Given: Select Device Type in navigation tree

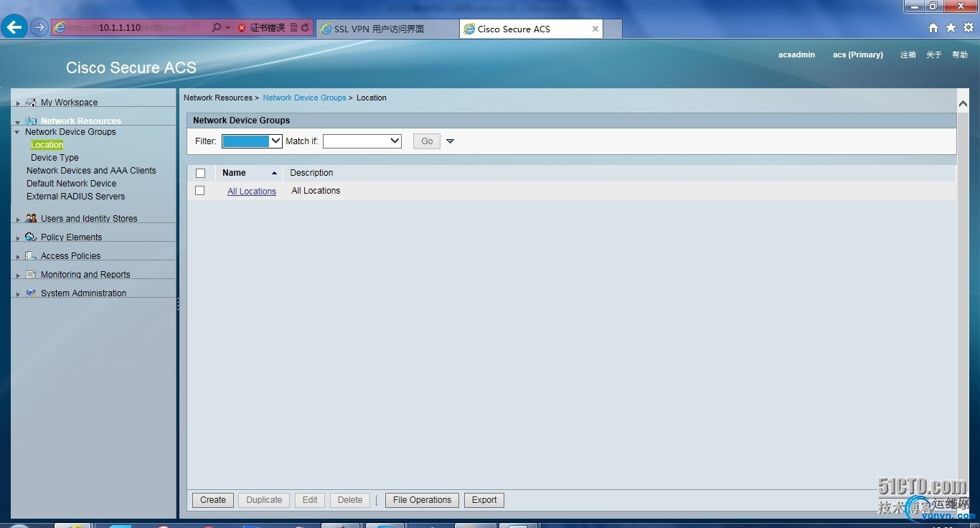Looking at the screenshot, I should [55, 158].
